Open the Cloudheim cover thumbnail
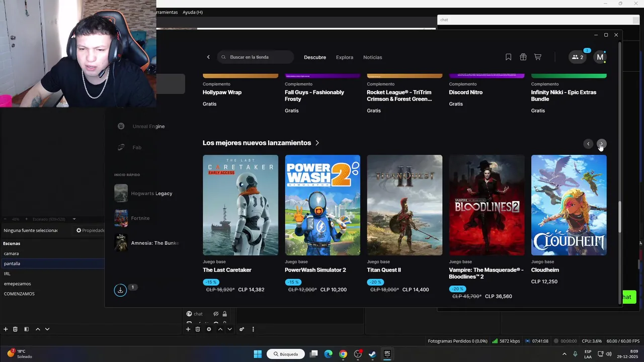644x362 pixels. (569, 205)
